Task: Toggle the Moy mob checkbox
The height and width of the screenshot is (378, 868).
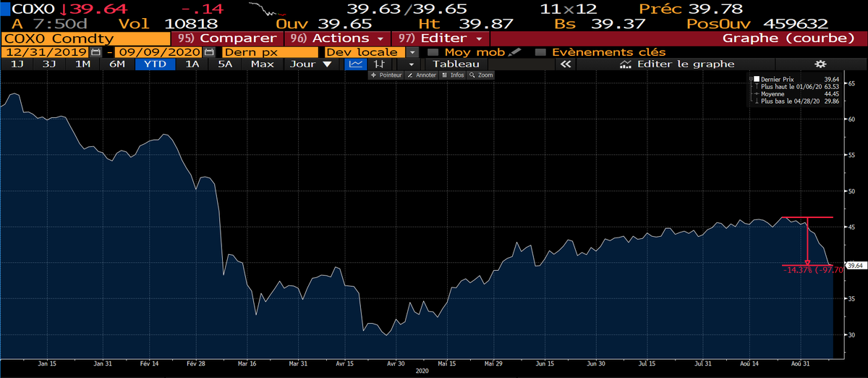Action: click(x=433, y=52)
